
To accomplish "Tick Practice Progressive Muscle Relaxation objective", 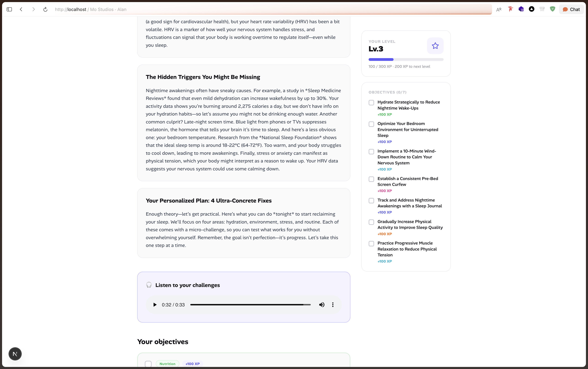I will [371, 243].
